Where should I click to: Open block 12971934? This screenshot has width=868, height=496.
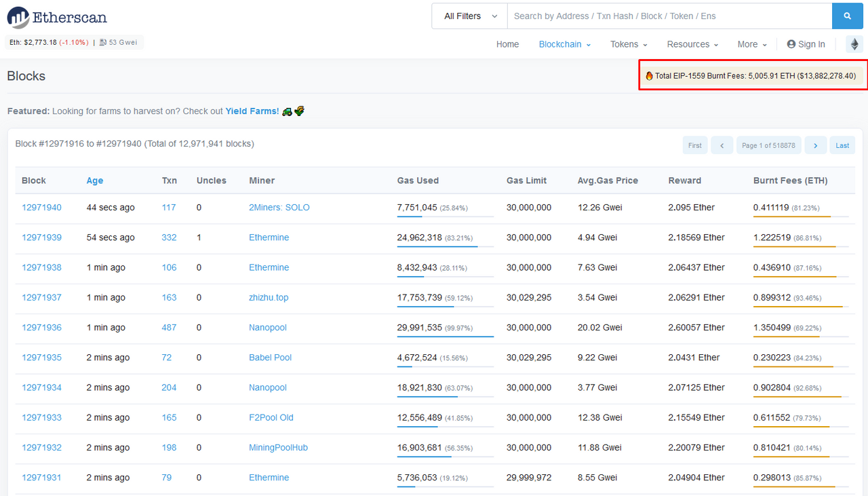[x=41, y=387]
